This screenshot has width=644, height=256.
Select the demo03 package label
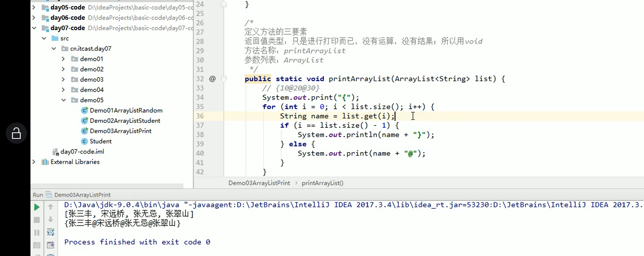(x=92, y=79)
